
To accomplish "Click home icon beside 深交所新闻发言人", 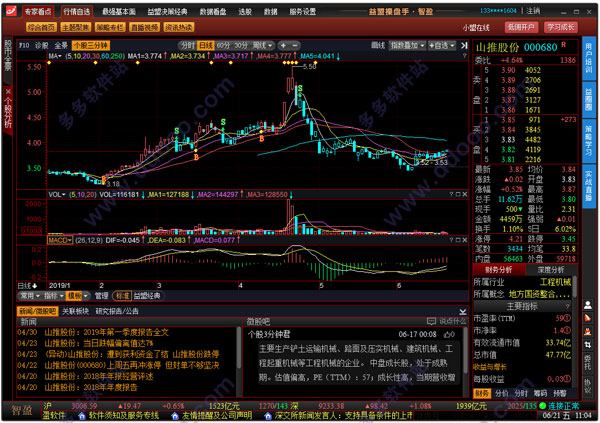I will 268,415.
